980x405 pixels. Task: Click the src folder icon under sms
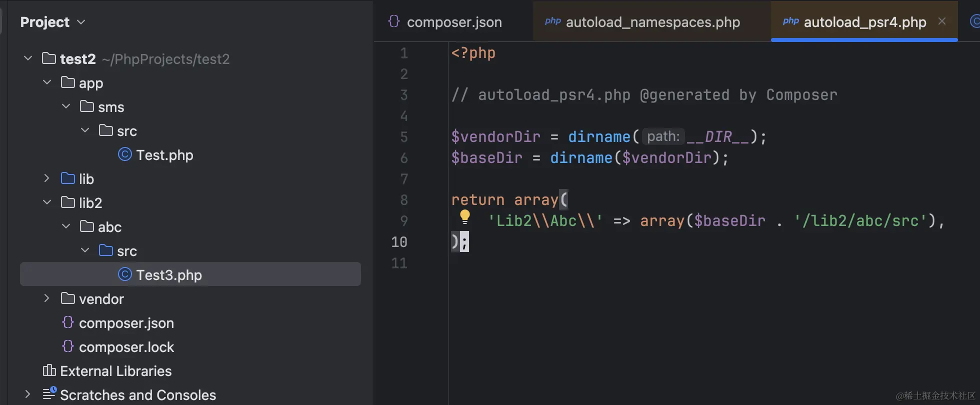pyautogui.click(x=106, y=130)
